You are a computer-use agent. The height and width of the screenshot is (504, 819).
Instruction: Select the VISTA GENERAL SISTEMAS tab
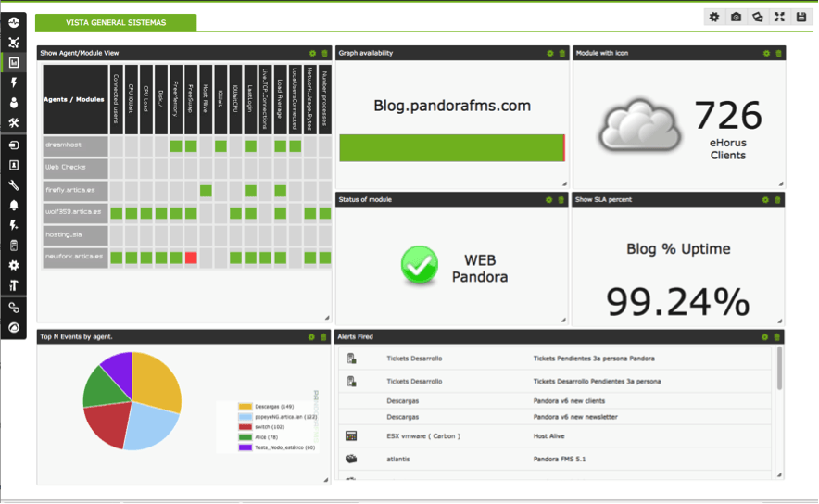point(116,22)
